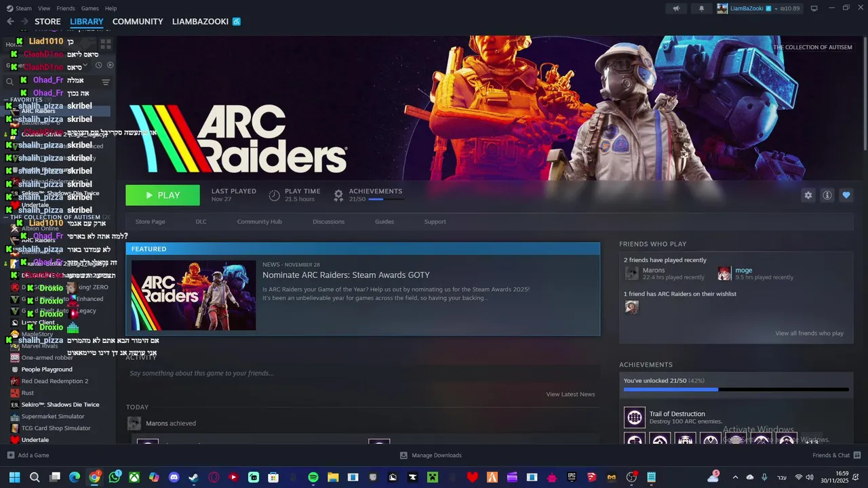Select One-armed robber in library list

click(x=47, y=358)
